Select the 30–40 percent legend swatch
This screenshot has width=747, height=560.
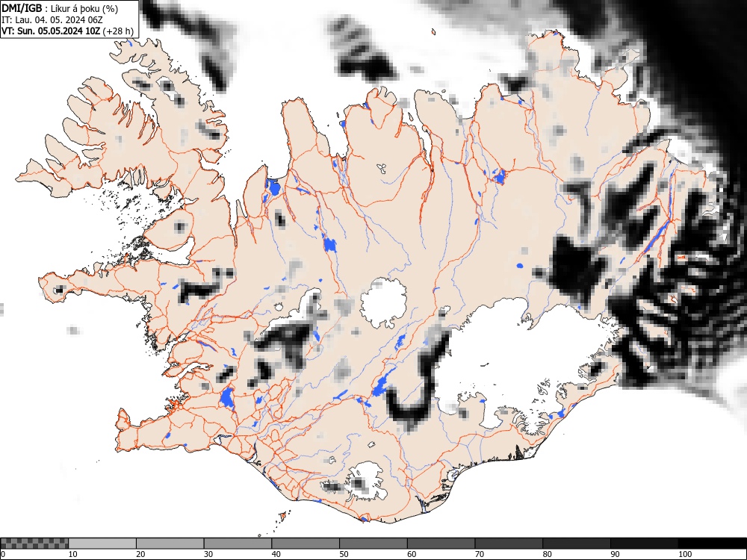coord(238,544)
